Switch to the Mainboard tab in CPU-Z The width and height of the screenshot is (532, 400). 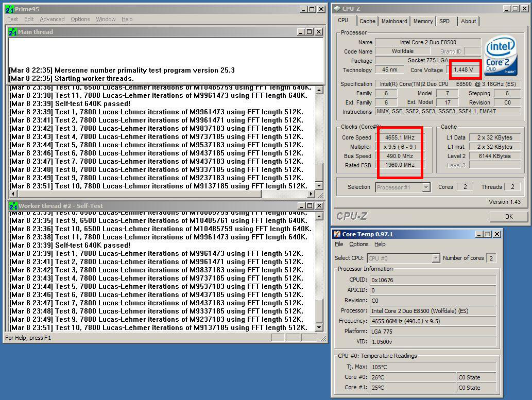394,21
